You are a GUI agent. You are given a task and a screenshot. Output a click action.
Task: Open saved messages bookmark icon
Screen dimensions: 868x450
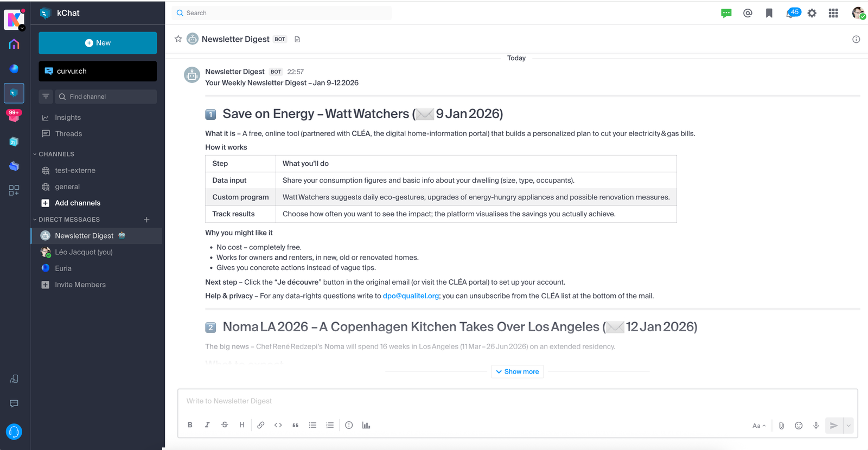pos(769,13)
